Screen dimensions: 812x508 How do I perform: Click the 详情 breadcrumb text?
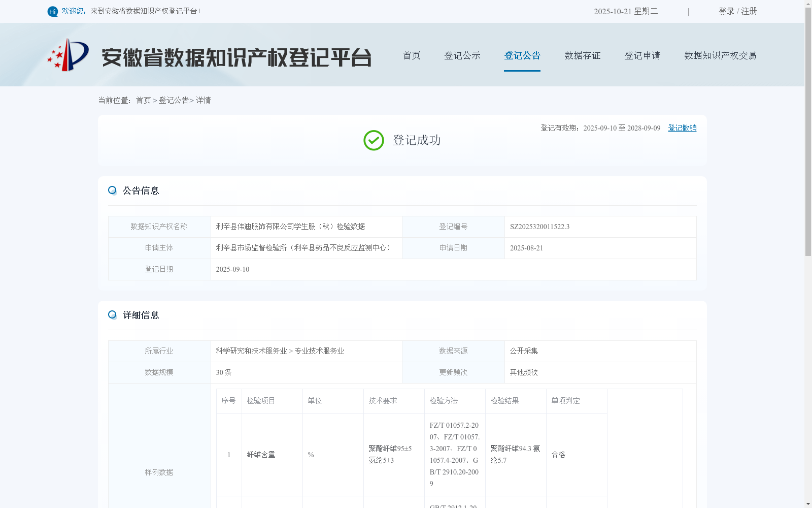[203, 101]
